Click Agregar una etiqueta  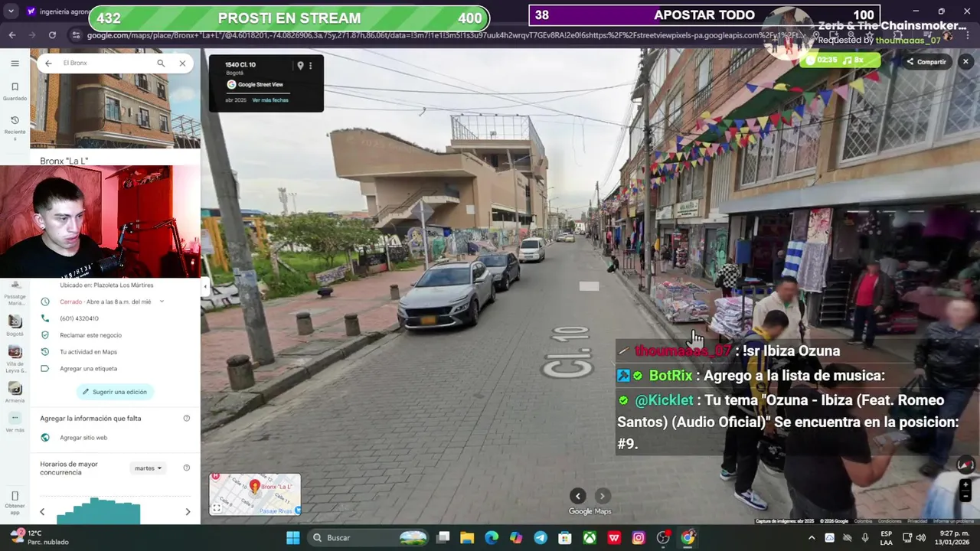pyautogui.click(x=88, y=369)
